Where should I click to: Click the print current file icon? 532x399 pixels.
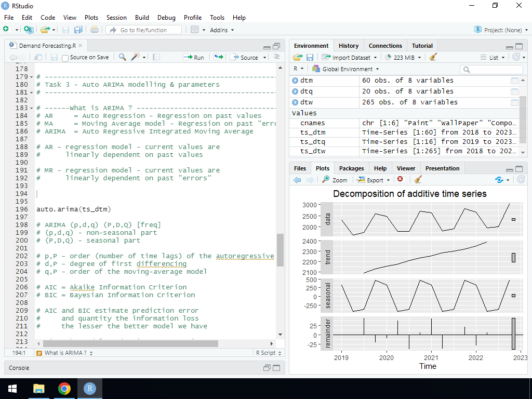(94, 30)
